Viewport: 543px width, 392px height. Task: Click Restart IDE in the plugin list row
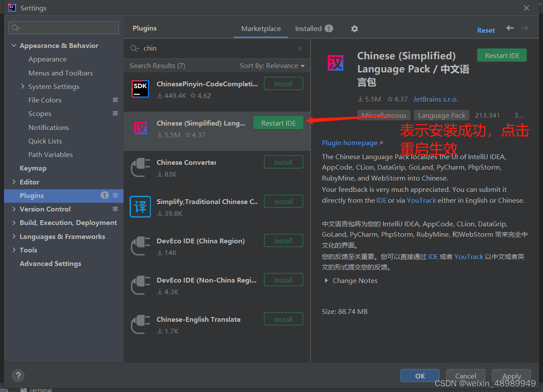(x=279, y=123)
